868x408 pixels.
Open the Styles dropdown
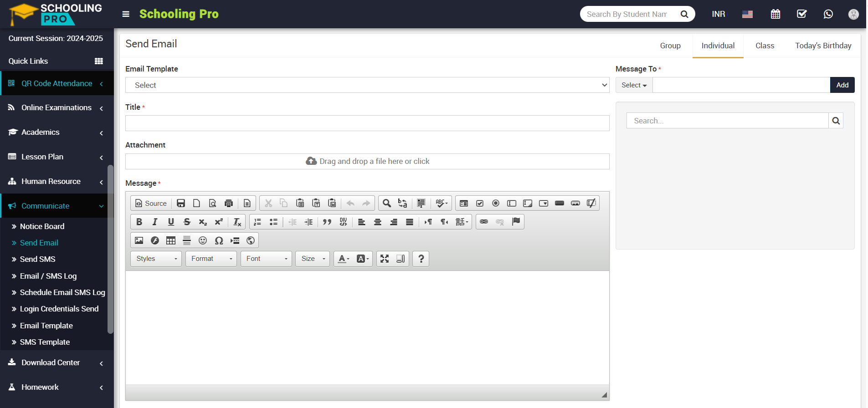tap(156, 259)
